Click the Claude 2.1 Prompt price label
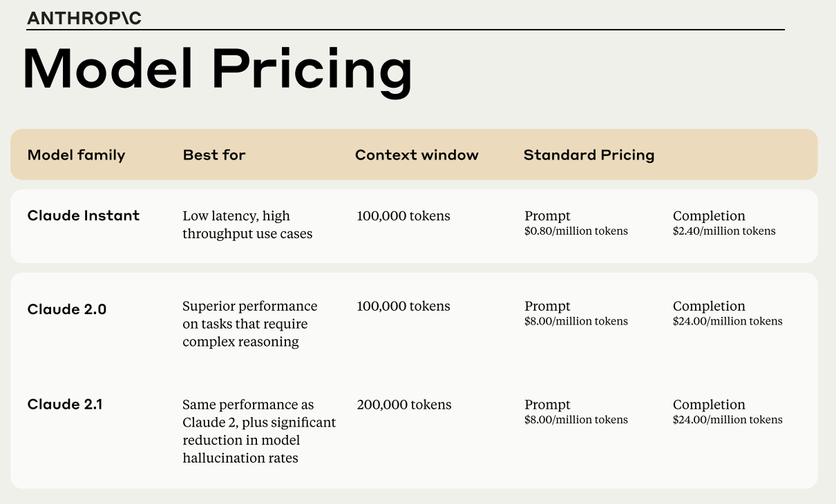Image resolution: width=836 pixels, height=504 pixels. [x=547, y=405]
